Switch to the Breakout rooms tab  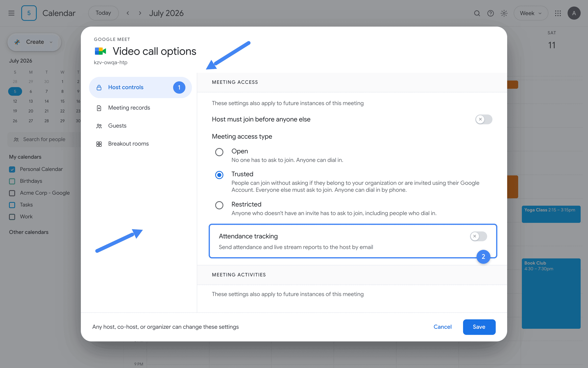[140, 144]
